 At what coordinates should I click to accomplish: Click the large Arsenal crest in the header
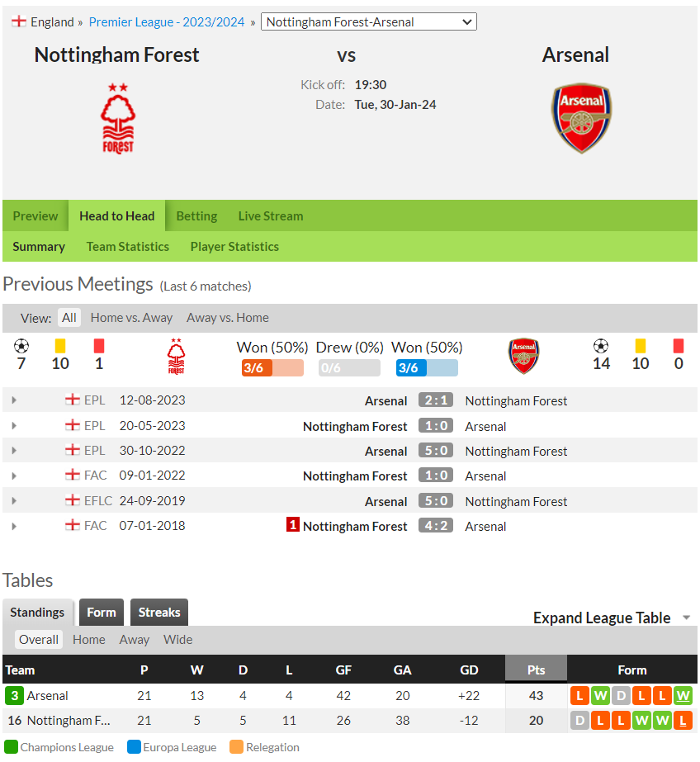click(581, 118)
